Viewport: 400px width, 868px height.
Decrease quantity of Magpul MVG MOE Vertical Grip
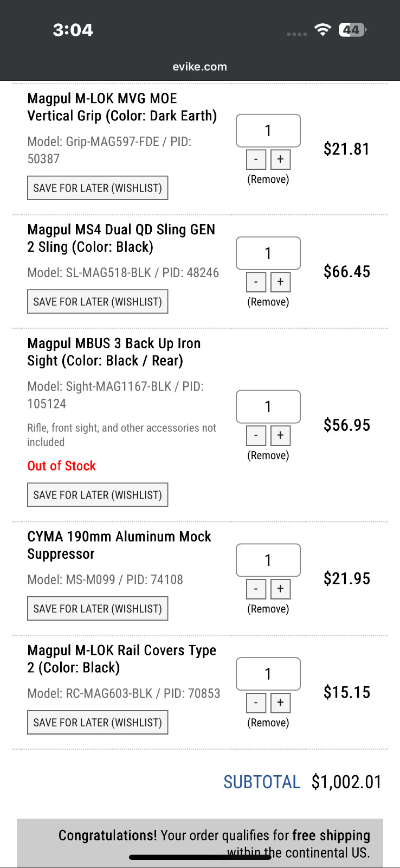(256, 159)
